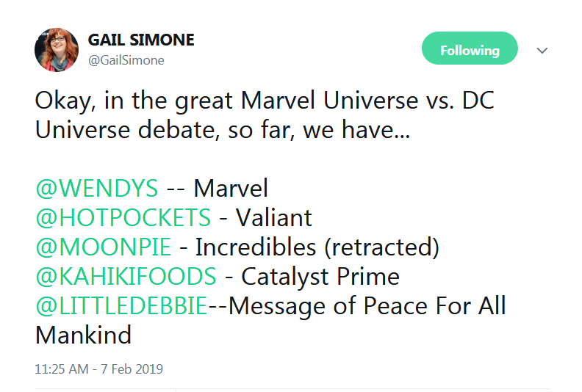Click the @LITTLEDEBBIE mention link
The image size is (582, 392).
point(121,305)
